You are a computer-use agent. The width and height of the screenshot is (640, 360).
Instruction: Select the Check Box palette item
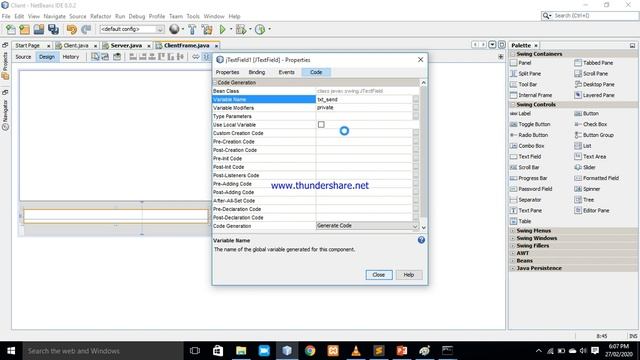tap(591, 124)
